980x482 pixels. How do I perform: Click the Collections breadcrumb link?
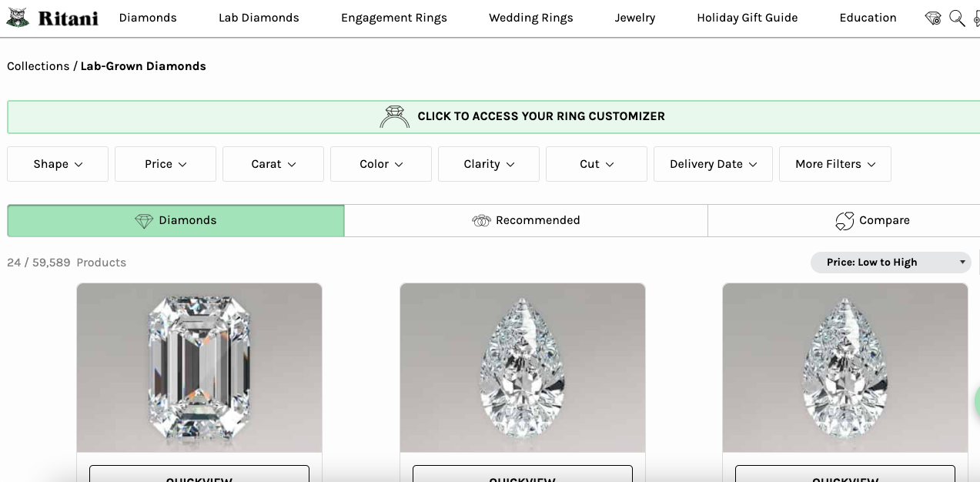pyautogui.click(x=38, y=66)
